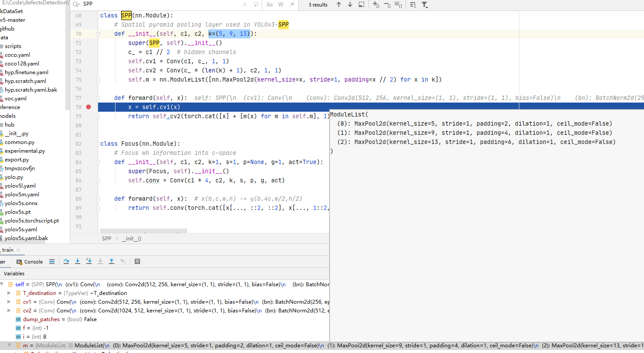Select yolov5s.onnx file
Viewport: 644px width, 353px height.
click(21, 203)
